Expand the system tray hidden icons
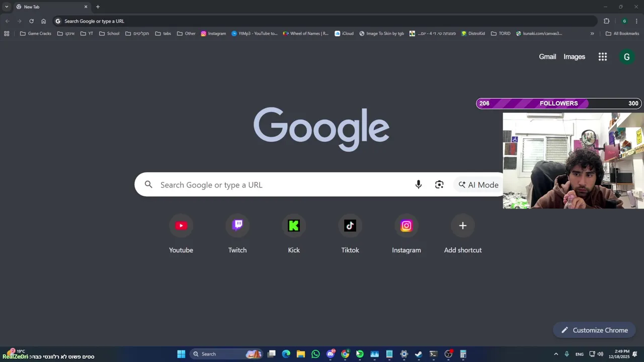This screenshot has height=362, width=644. click(556, 354)
